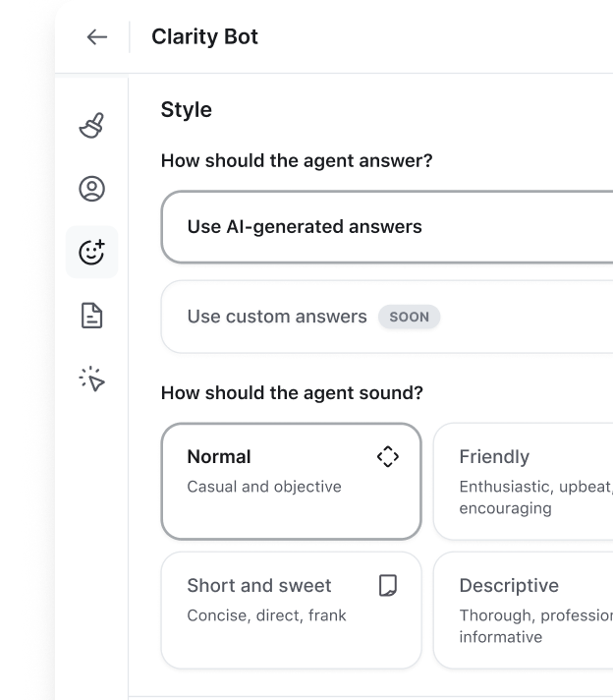613x700 pixels.
Task: Click 'How should the agent sound?' label
Action: point(292,393)
